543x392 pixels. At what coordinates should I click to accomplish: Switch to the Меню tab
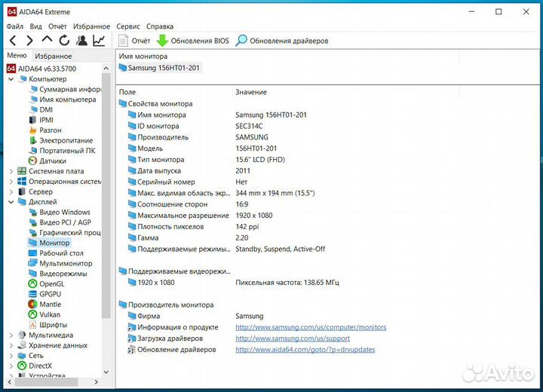pos(17,55)
